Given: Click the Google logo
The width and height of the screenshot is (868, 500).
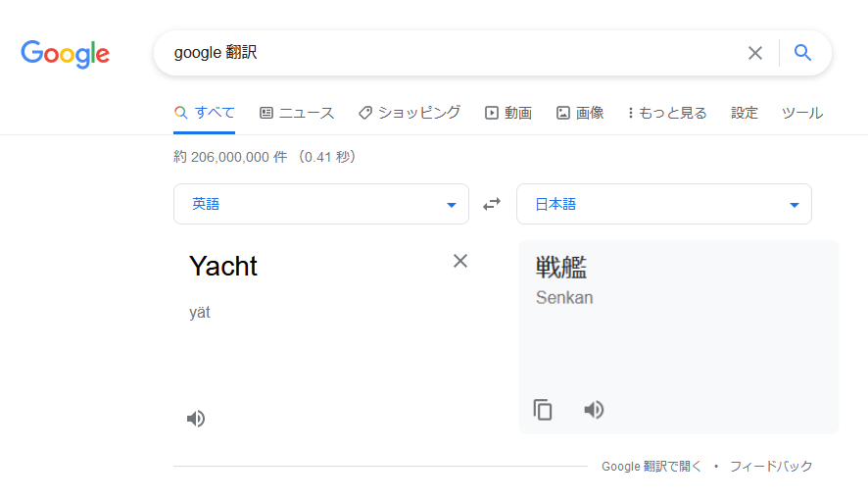Looking at the screenshot, I should click(x=66, y=54).
